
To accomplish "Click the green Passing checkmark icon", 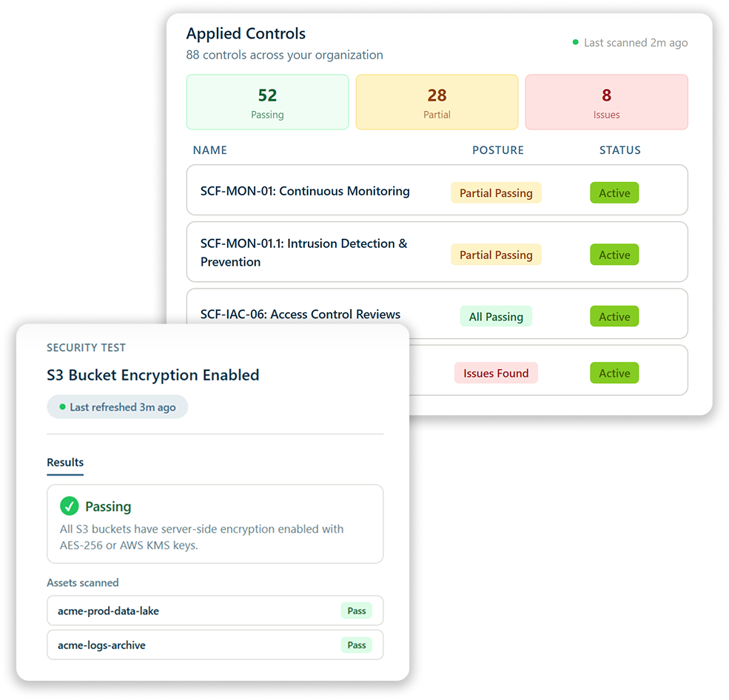I will 70,506.
